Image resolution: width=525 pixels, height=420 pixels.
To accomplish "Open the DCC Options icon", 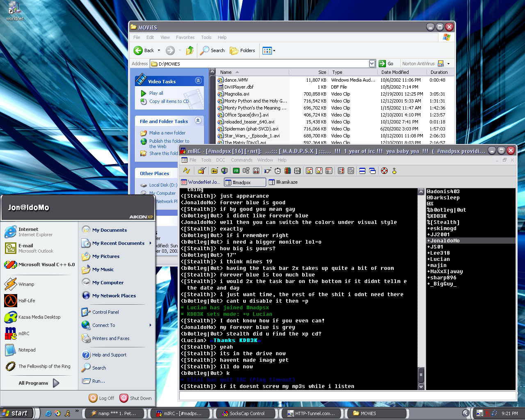I will (x=329, y=171).
